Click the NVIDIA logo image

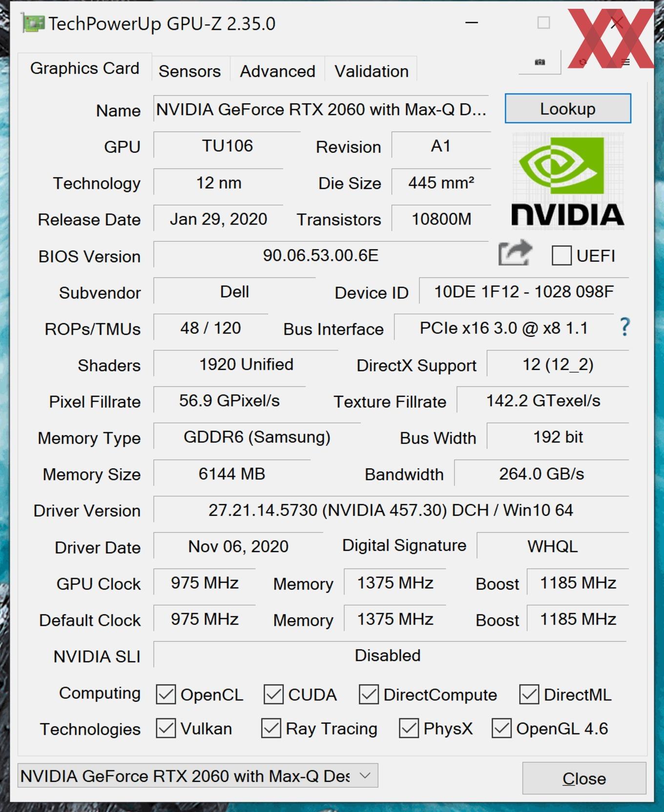[567, 182]
